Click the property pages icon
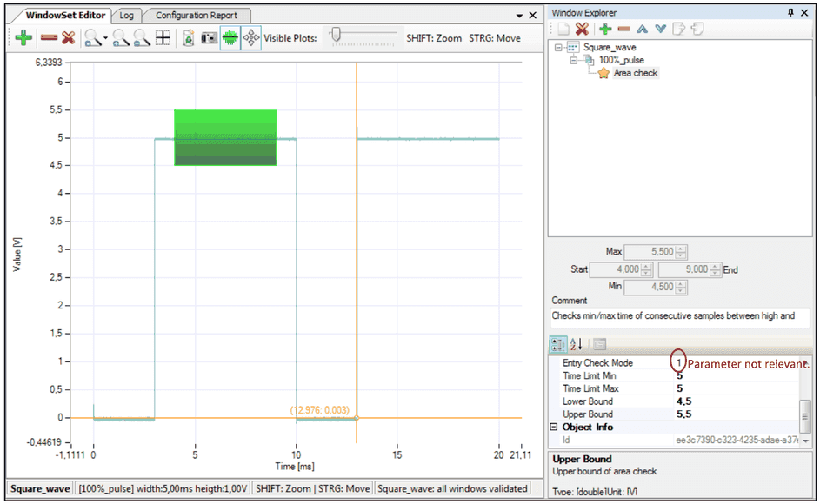 coord(599,344)
